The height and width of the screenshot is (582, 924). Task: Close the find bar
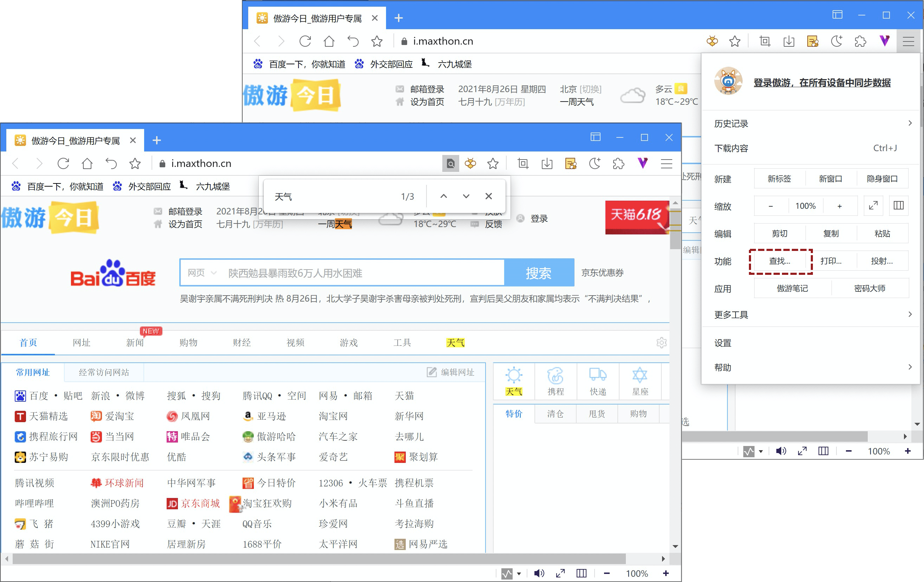tap(488, 196)
